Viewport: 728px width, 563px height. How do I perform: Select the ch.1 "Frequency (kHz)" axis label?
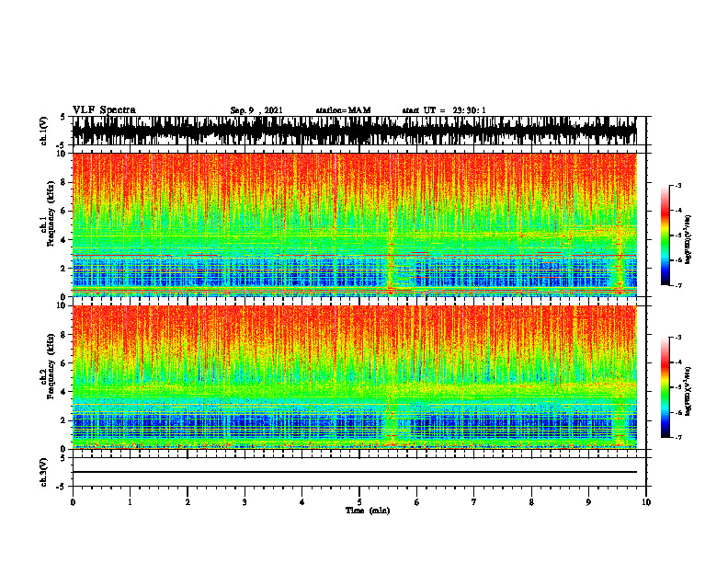click(x=51, y=214)
